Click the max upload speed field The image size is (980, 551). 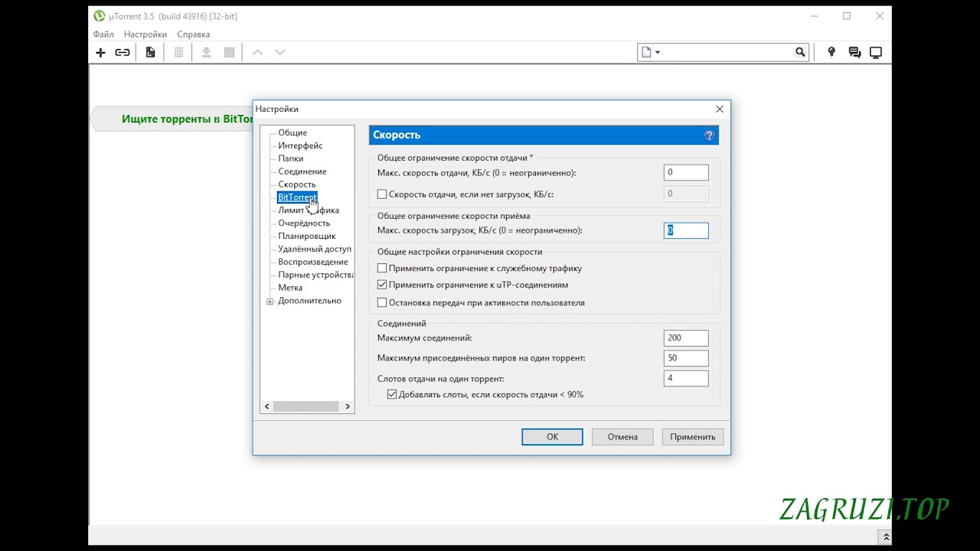click(686, 173)
